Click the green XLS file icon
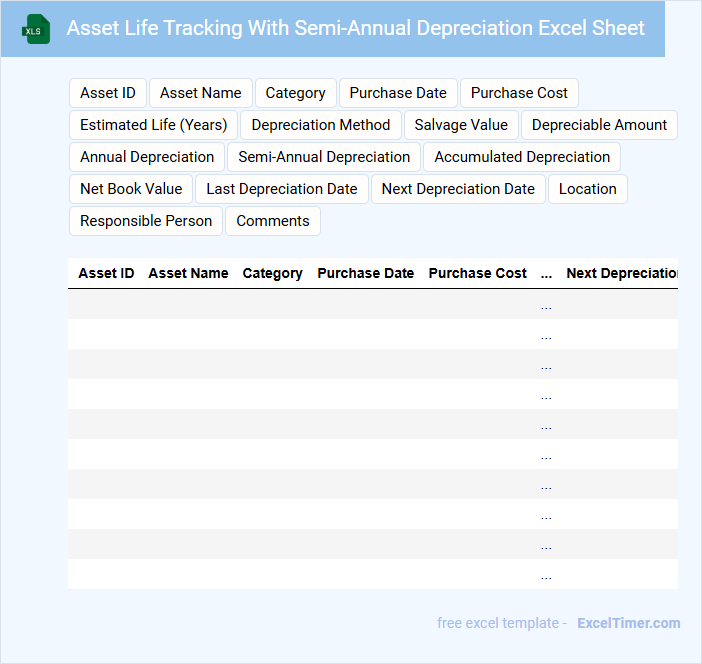Screen dimensions: 702x664 click(x=36, y=29)
